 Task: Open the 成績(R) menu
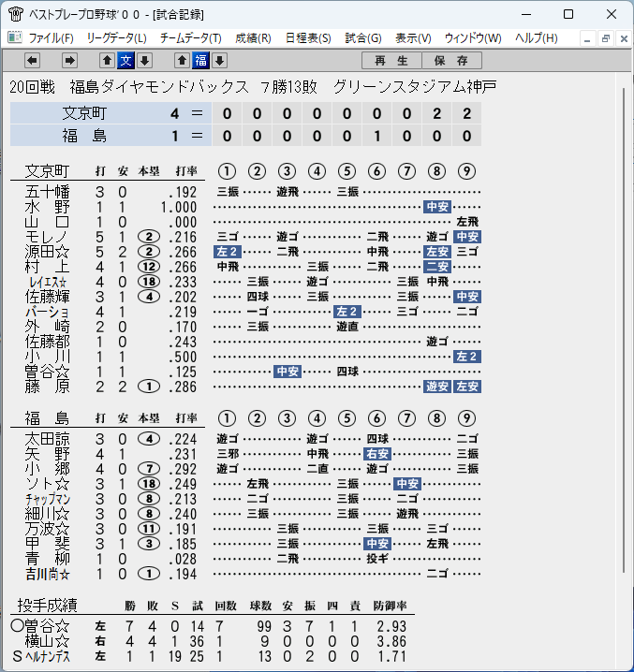pyautogui.click(x=253, y=38)
